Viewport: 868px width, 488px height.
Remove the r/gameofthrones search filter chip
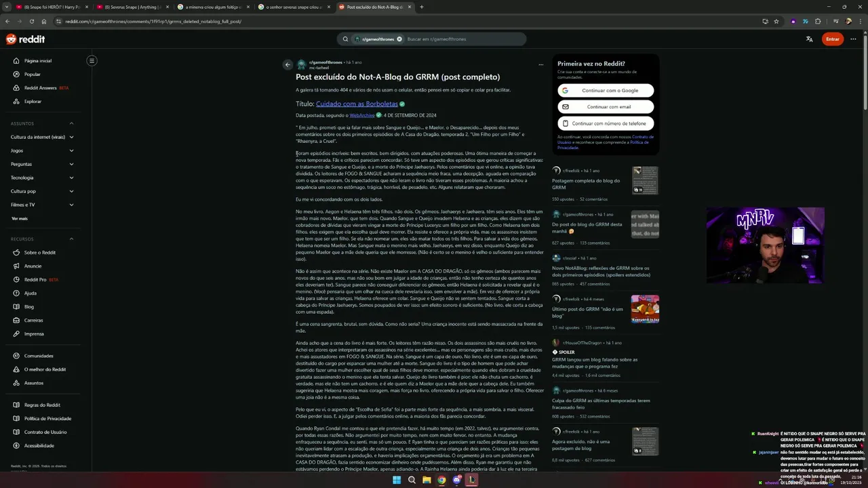coord(399,39)
